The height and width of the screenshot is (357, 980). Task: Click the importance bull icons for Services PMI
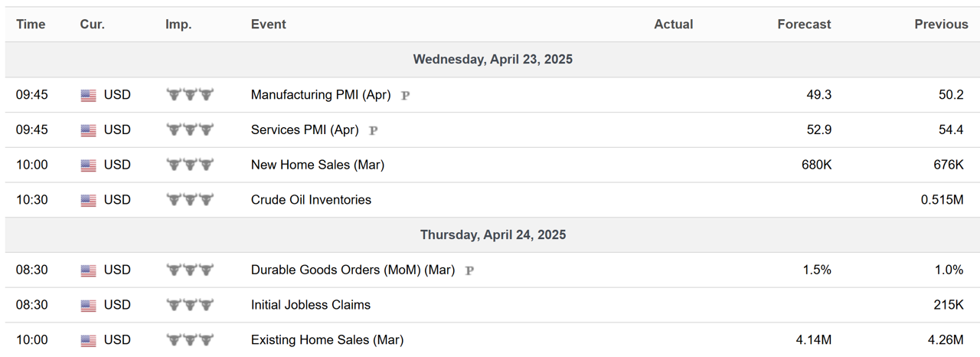coord(190,130)
